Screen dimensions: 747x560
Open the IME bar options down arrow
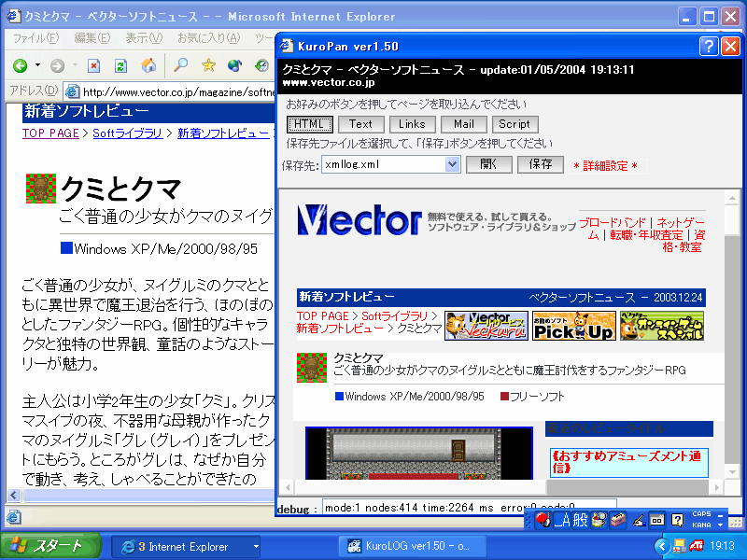(x=720, y=525)
